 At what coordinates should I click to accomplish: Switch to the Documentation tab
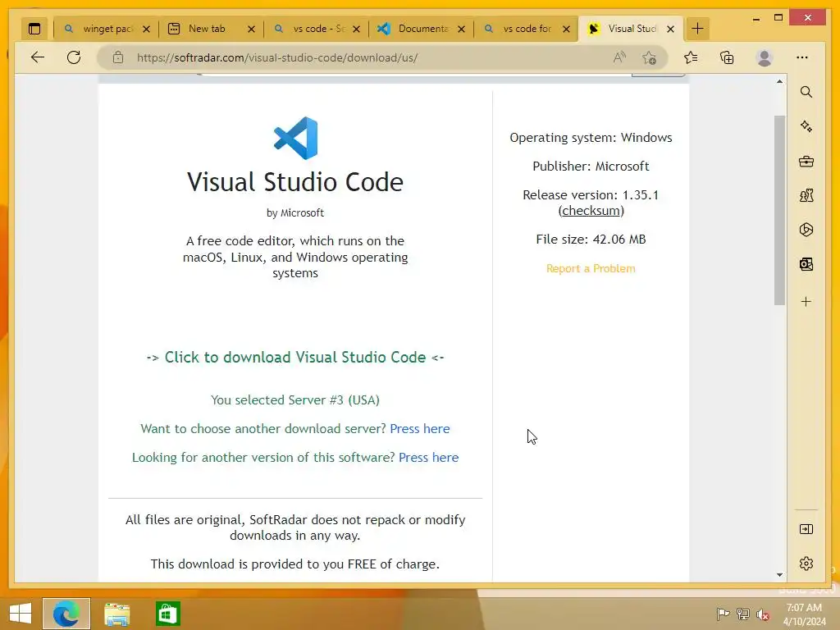(x=421, y=29)
